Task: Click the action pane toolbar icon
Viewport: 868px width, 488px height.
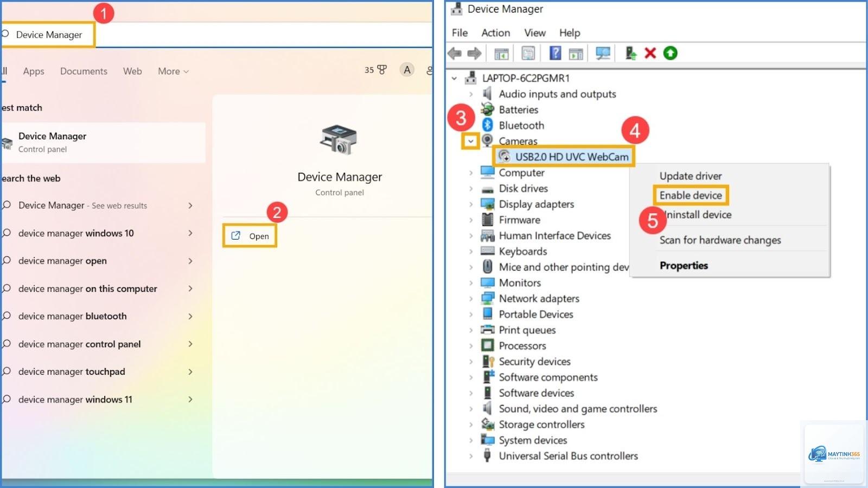Action: 576,53
